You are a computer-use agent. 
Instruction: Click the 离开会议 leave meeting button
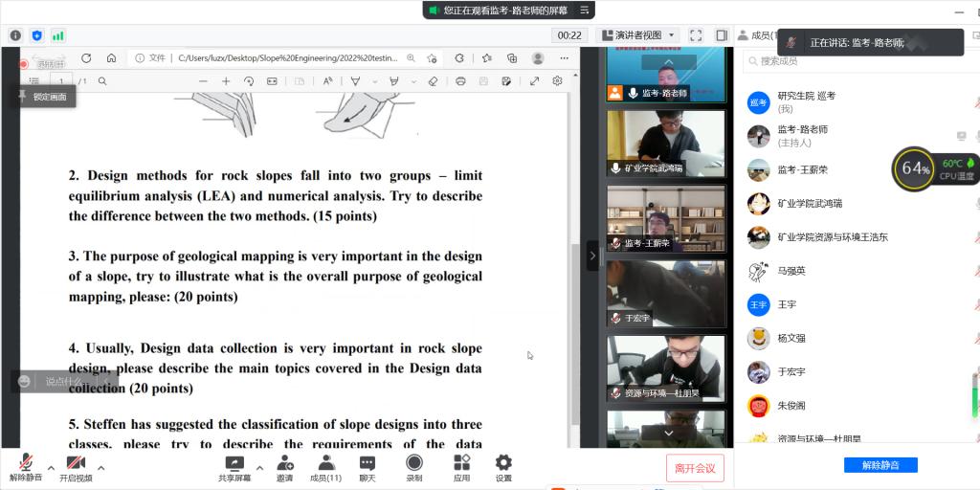tap(695, 468)
